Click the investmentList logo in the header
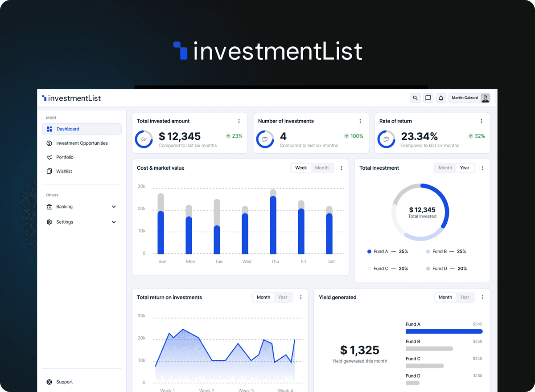The image size is (535, 392). (72, 98)
